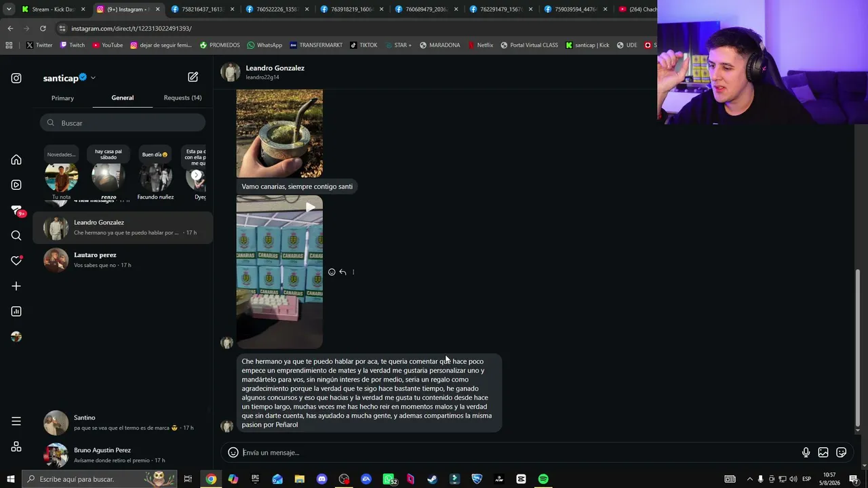Screen dimensions: 868x488
Task: Open the Twitter bookmark
Action: click(x=39, y=45)
